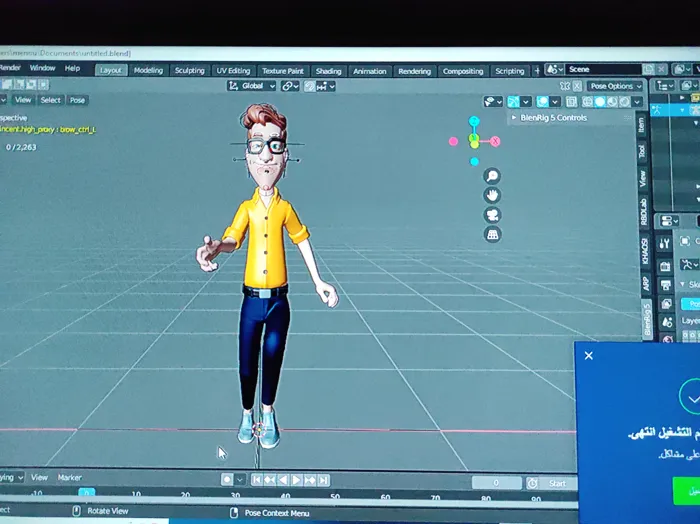
Task: Click the cyan Z axis gizmo ball
Action: click(x=474, y=121)
